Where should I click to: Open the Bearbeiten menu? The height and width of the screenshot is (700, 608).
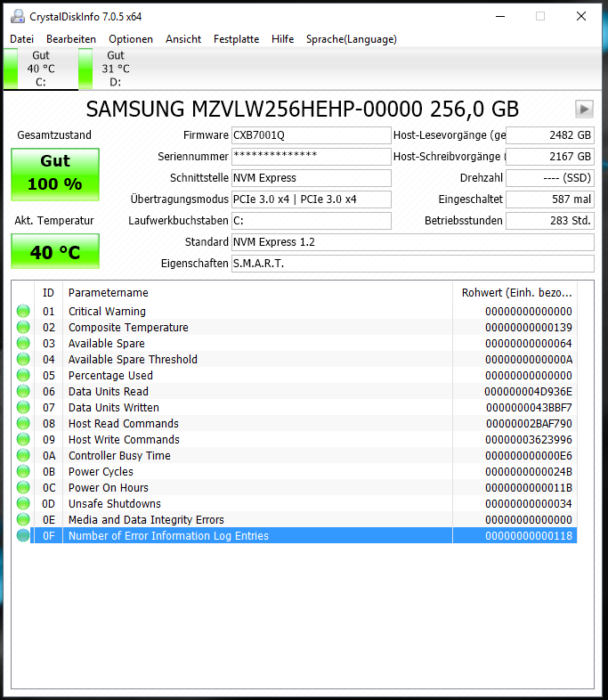[x=71, y=39]
